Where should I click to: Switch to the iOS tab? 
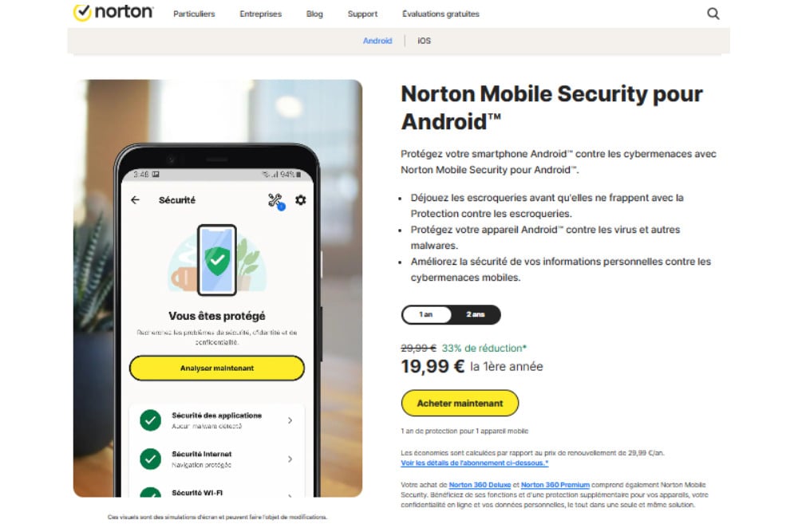(x=424, y=41)
